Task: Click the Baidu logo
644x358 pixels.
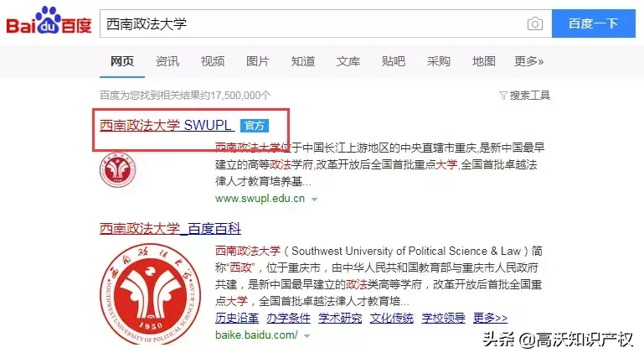Action: 49,21
